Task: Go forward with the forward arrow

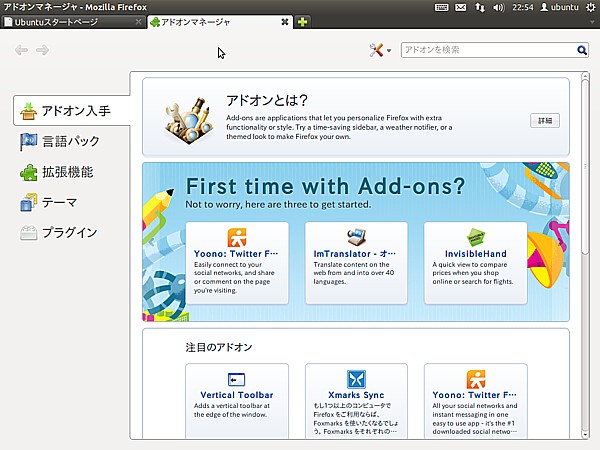Action: click(42, 50)
